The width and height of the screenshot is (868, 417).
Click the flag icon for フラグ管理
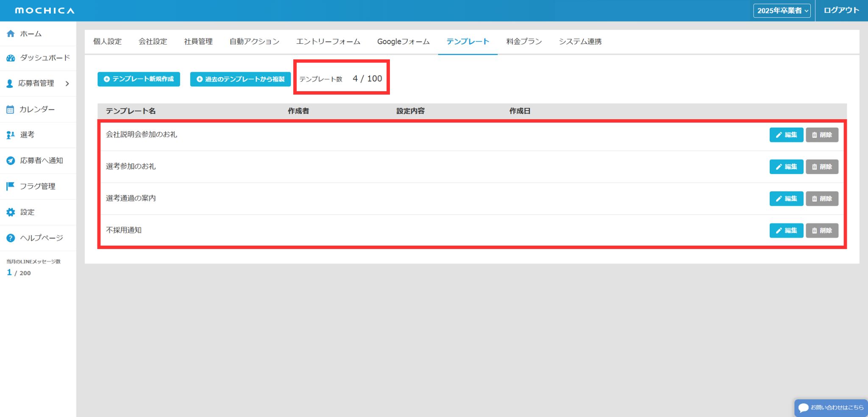[11, 186]
